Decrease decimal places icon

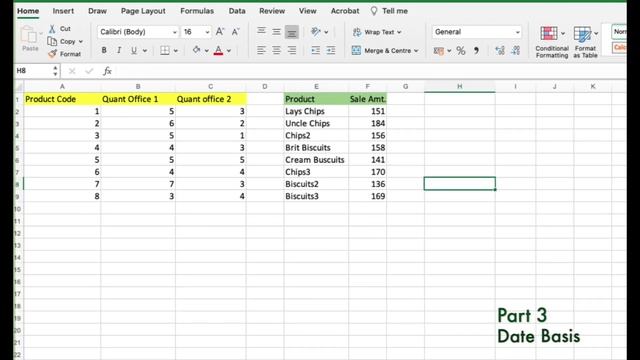pyautogui.click(x=516, y=50)
